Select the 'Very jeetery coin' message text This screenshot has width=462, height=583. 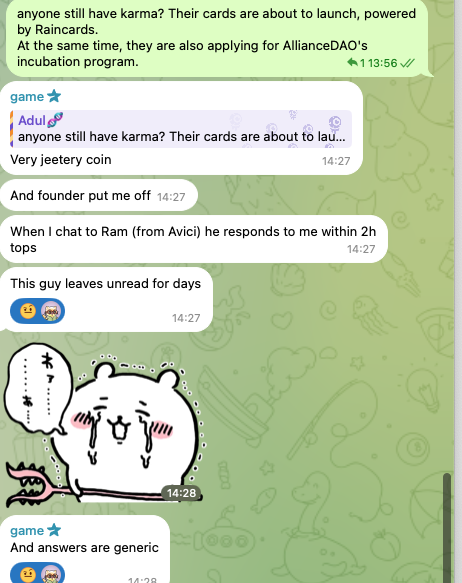click(61, 160)
